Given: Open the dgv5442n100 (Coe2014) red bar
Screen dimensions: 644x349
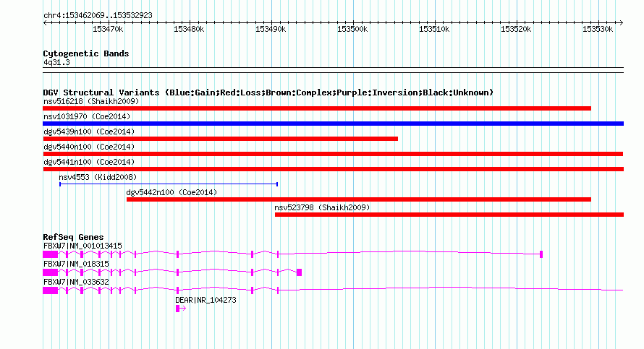Looking at the screenshot, I should pyautogui.click(x=359, y=199).
